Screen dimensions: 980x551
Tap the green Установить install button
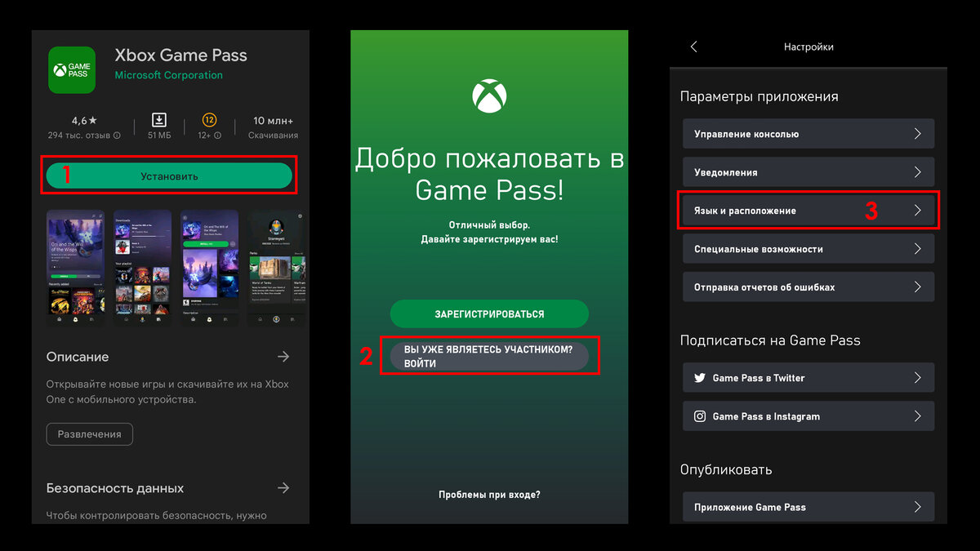pyautogui.click(x=169, y=176)
